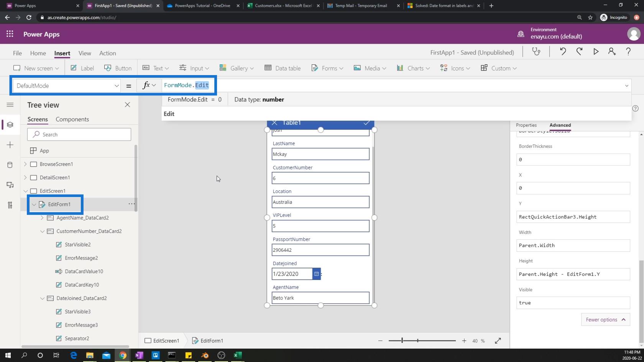Viewport: 644px width, 362px height.
Task: Undo the last action
Action: 563,52
